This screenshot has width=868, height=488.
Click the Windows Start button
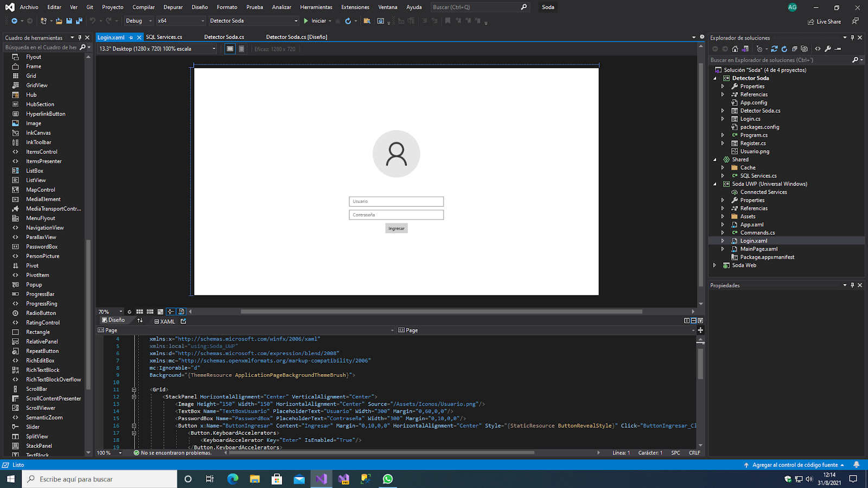click(x=11, y=479)
